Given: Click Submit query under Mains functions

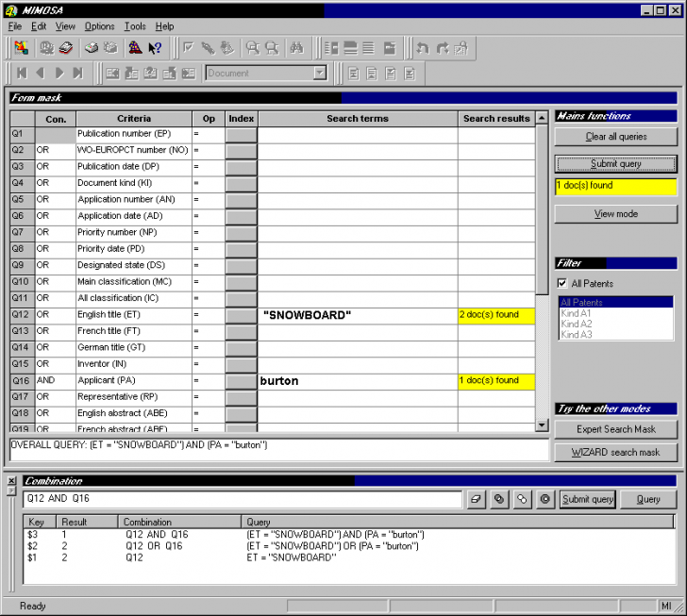Looking at the screenshot, I should 615,164.
